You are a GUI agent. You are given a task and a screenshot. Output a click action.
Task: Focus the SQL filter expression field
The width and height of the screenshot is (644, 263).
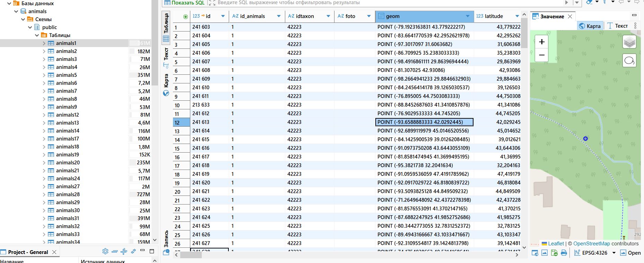tap(390, 2)
